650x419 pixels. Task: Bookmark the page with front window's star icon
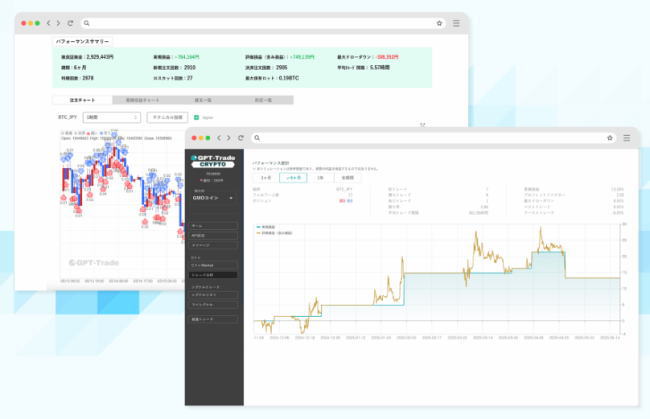pos(610,138)
